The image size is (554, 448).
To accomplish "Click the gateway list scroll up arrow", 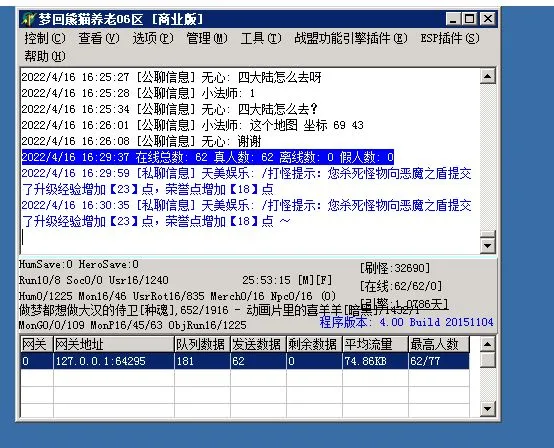I will pos(488,344).
